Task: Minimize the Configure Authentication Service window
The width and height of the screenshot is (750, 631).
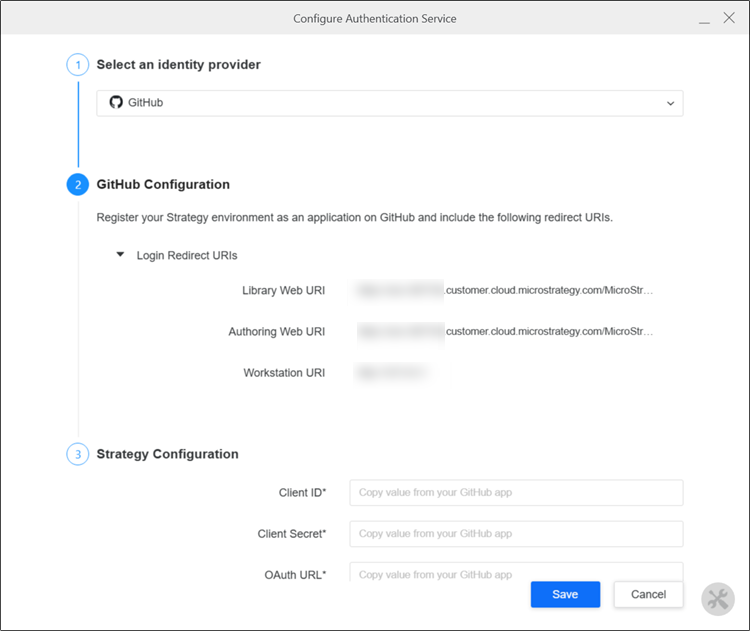Action: pos(704,19)
